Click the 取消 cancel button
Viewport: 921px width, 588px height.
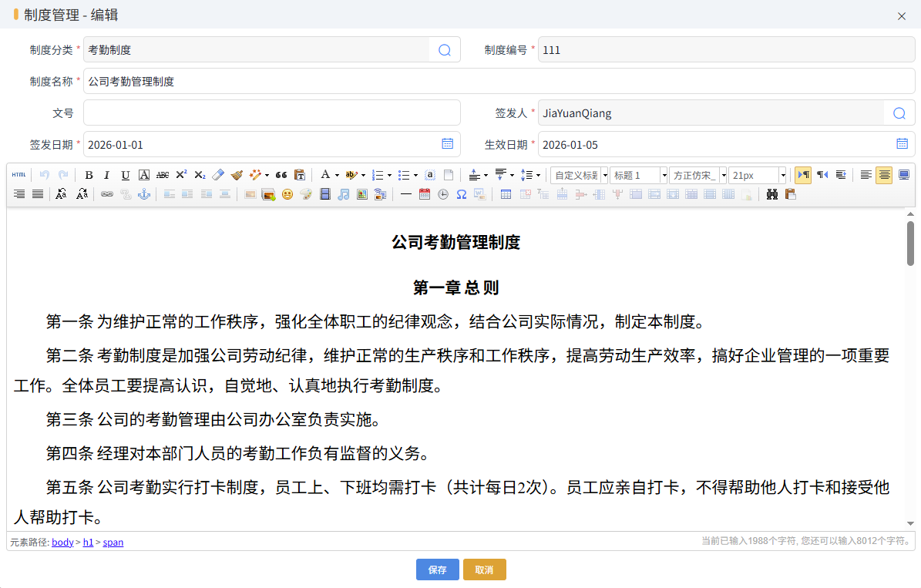(x=485, y=570)
